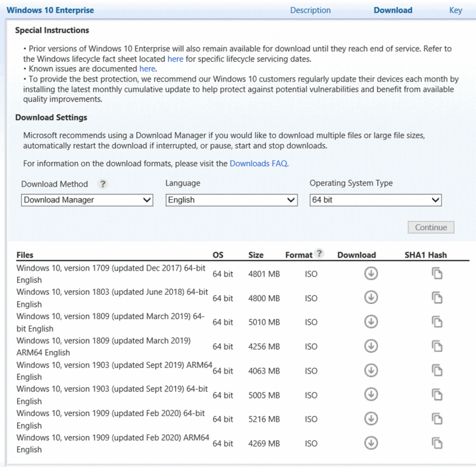This screenshot has width=476, height=467.
Task: Copy SHA1 hash for version 1809 64-bit
Action: [436, 322]
